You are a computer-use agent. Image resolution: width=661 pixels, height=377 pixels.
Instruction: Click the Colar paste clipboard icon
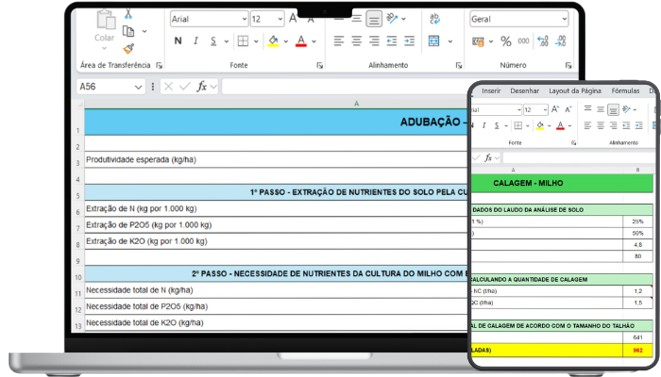[105, 20]
